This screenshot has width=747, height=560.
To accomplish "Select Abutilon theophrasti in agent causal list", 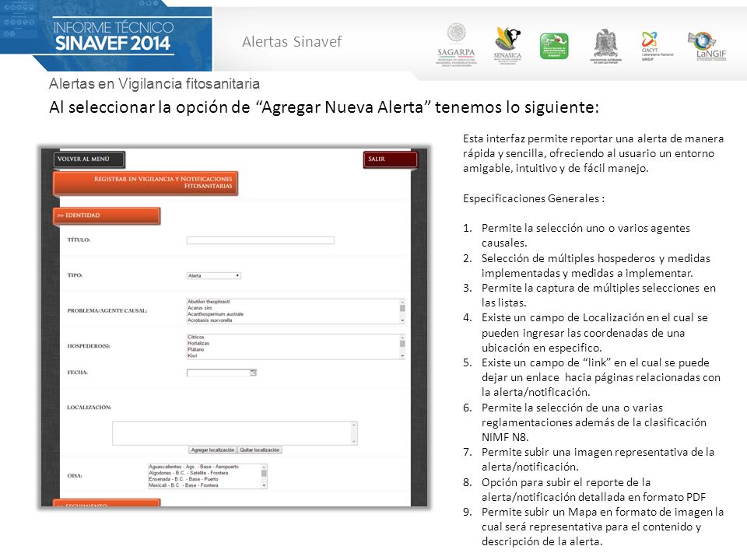I will [209, 302].
